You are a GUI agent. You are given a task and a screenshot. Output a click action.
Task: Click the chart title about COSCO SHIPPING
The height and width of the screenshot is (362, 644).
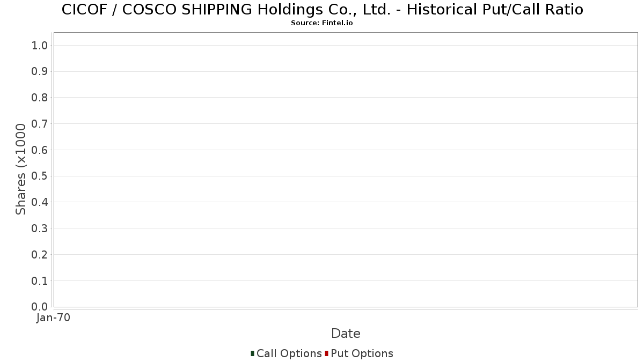(322, 10)
